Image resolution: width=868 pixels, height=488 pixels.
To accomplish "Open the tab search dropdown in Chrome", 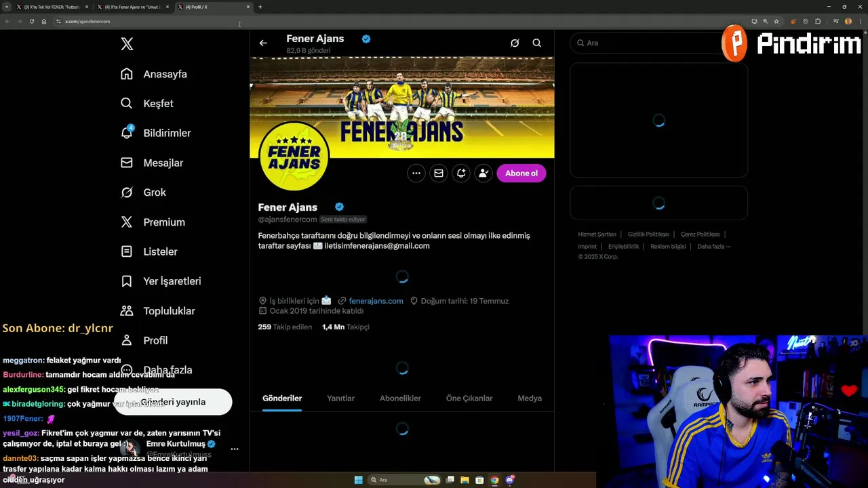I will coord(6,7).
